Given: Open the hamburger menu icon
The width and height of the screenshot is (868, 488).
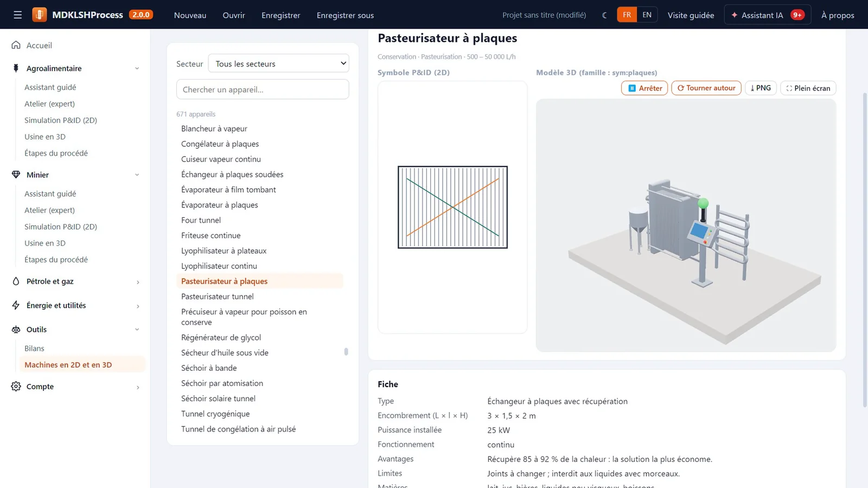Looking at the screenshot, I should (18, 15).
